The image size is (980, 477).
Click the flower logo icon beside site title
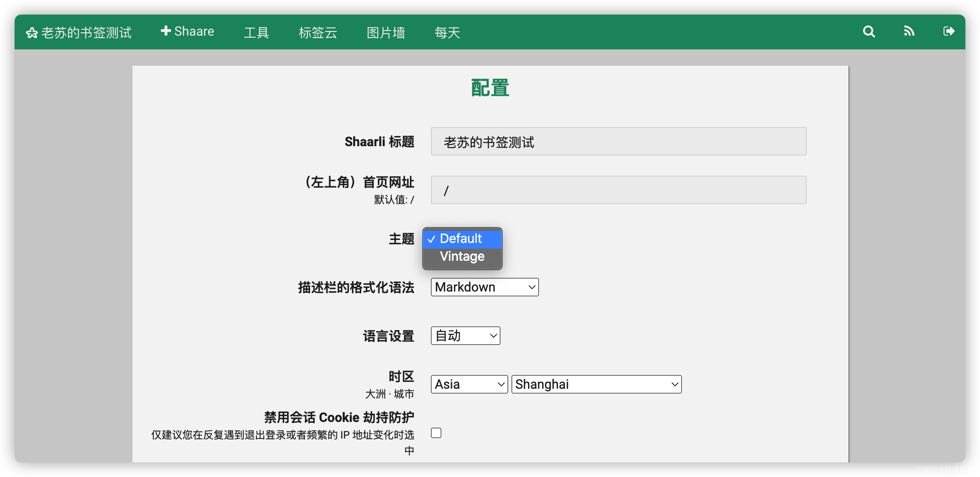tap(32, 33)
